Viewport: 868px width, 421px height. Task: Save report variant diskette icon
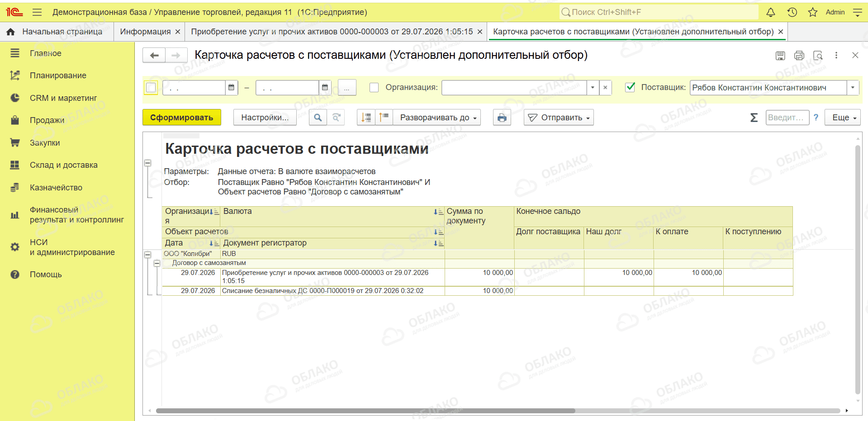pos(780,55)
